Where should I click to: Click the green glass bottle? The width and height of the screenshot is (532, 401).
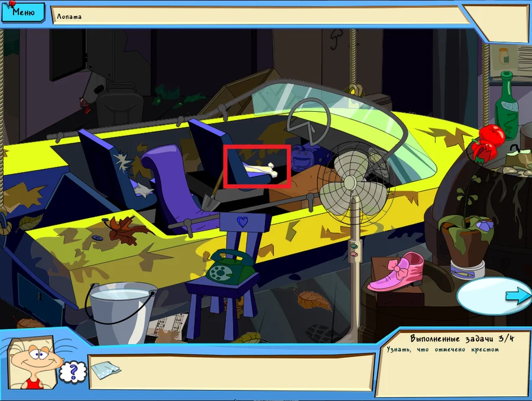506,104
